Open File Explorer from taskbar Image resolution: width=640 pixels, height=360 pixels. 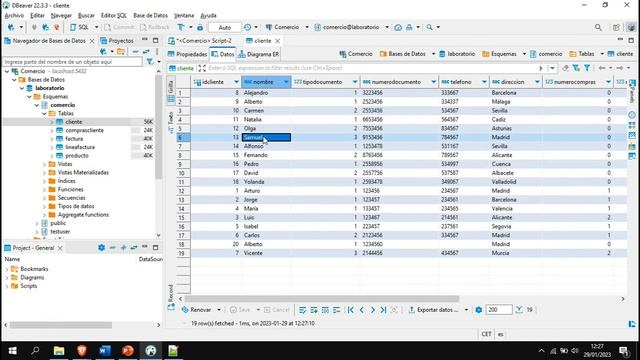pos(59,351)
